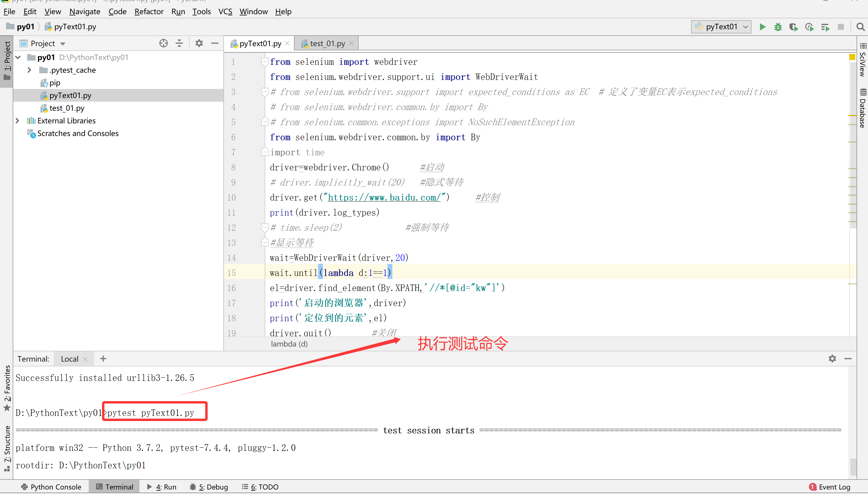The height and width of the screenshot is (494, 868).
Task: Open the 4: Run tool window
Action: coord(161,487)
